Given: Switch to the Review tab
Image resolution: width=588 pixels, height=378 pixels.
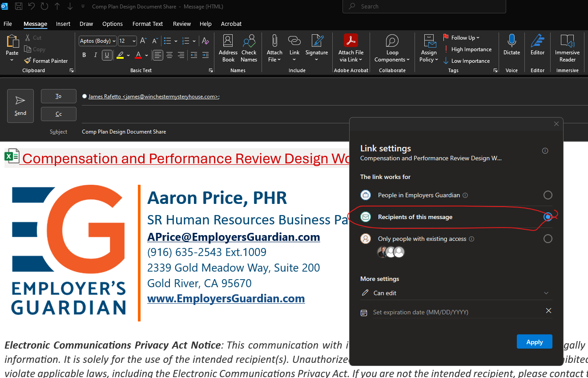Looking at the screenshot, I should [x=181, y=24].
